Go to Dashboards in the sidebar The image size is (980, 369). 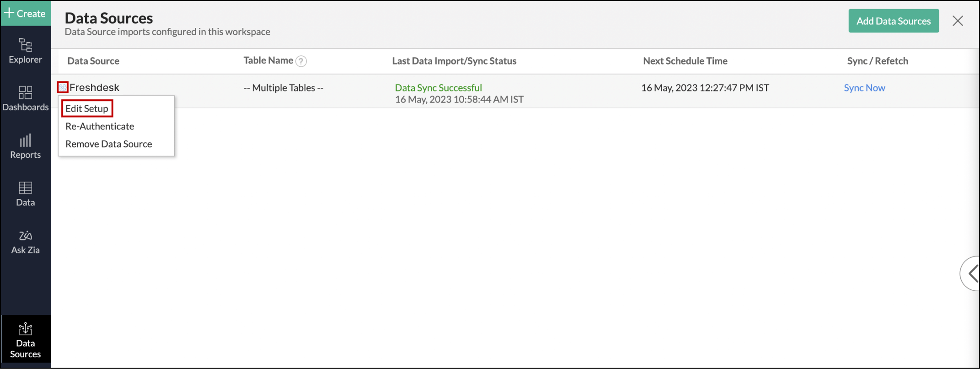click(25, 98)
